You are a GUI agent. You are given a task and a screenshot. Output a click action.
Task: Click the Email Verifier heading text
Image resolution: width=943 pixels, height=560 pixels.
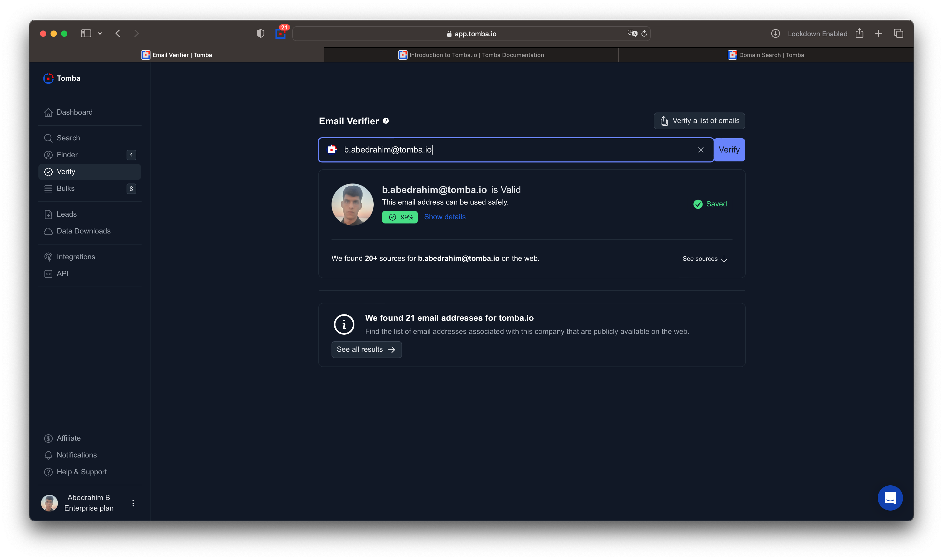point(349,121)
